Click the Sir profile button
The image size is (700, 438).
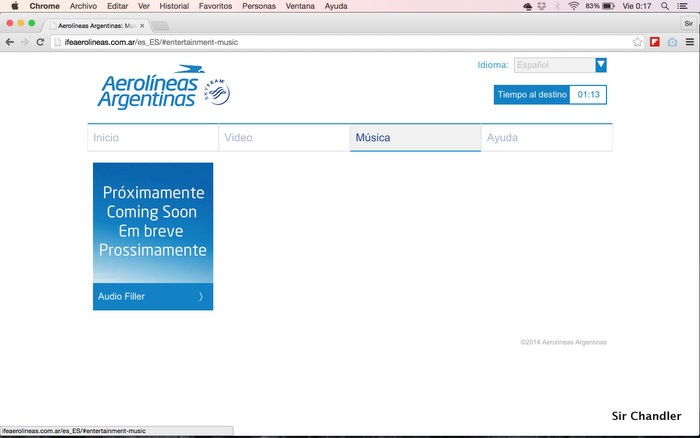click(689, 23)
